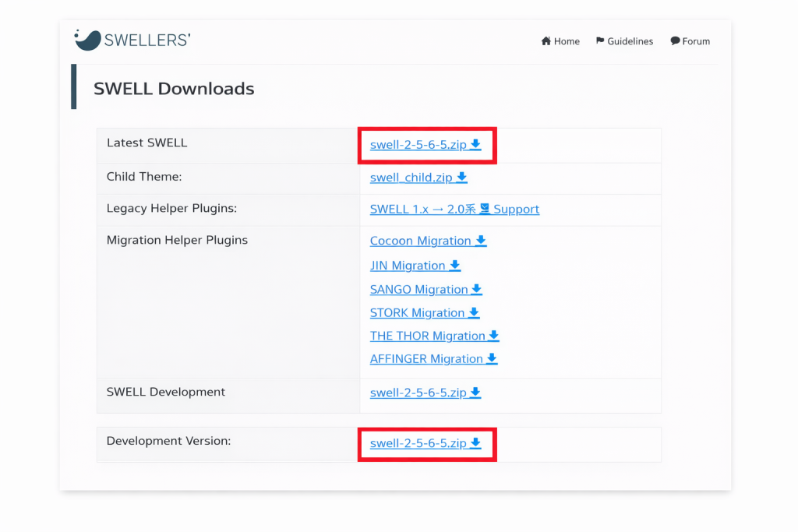Click the swell_child.zip link text
This screenshot has height=532, width=798.
[411, 178]
